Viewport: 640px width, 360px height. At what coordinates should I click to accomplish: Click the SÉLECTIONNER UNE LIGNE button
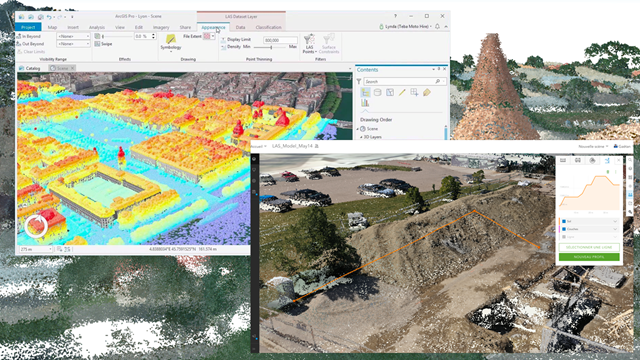click(589, 247)
